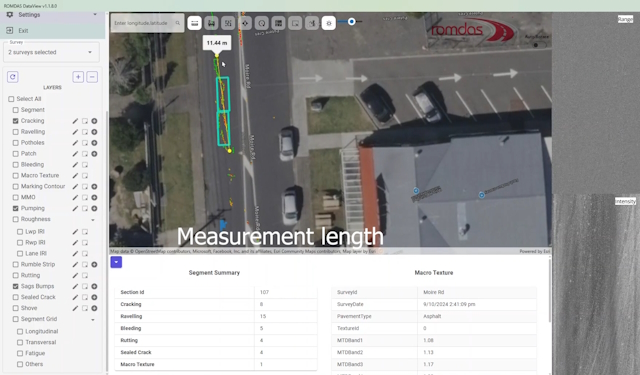Screen dimensions: 640x375
Task: Uncheck the Sags Bumps layer checkbox
Action: coord(16,286)
